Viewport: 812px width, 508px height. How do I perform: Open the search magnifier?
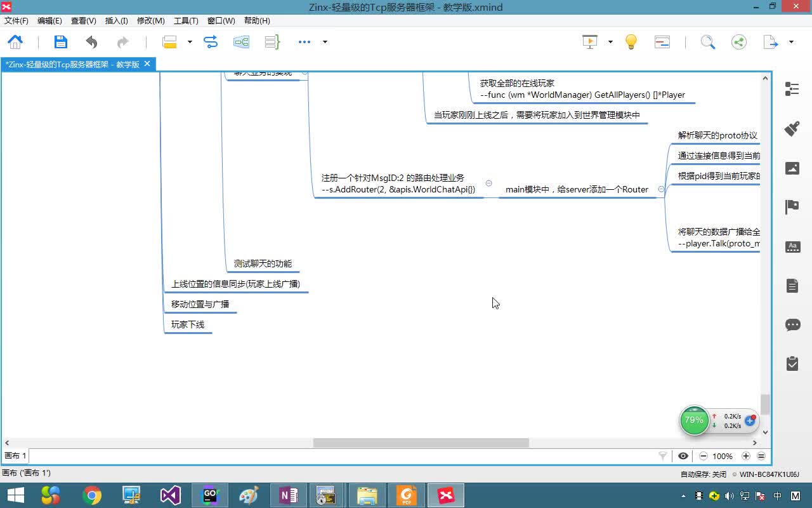(707, 42)
